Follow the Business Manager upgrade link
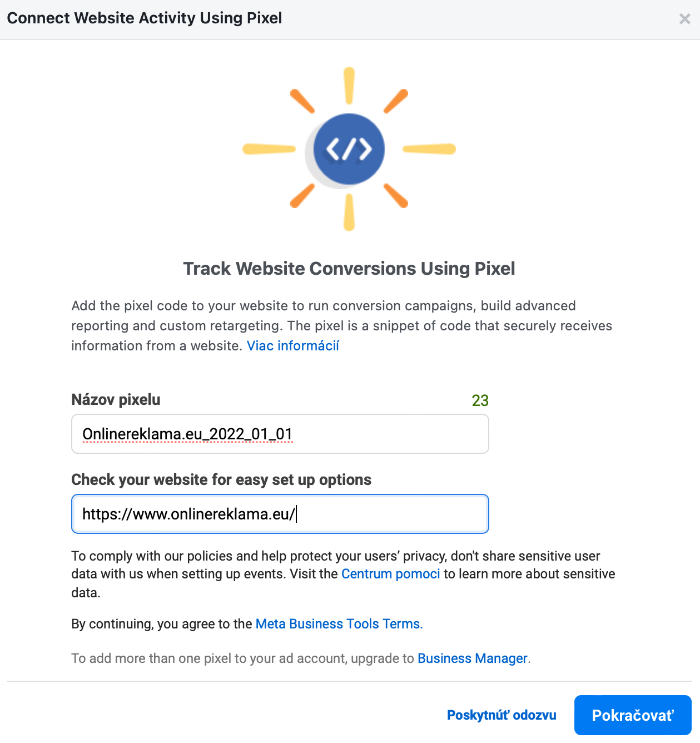The width and height of the screenshot is (700, 743). [472, 658]
